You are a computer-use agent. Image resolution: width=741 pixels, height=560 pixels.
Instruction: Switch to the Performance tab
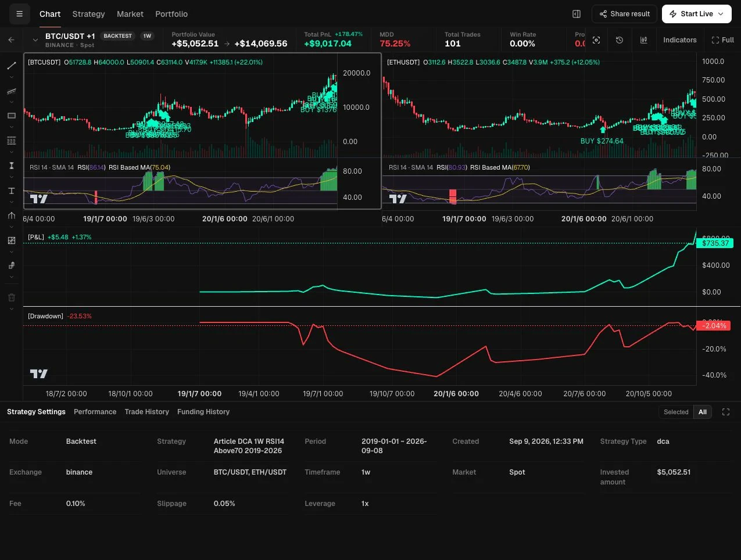point(95,412)
